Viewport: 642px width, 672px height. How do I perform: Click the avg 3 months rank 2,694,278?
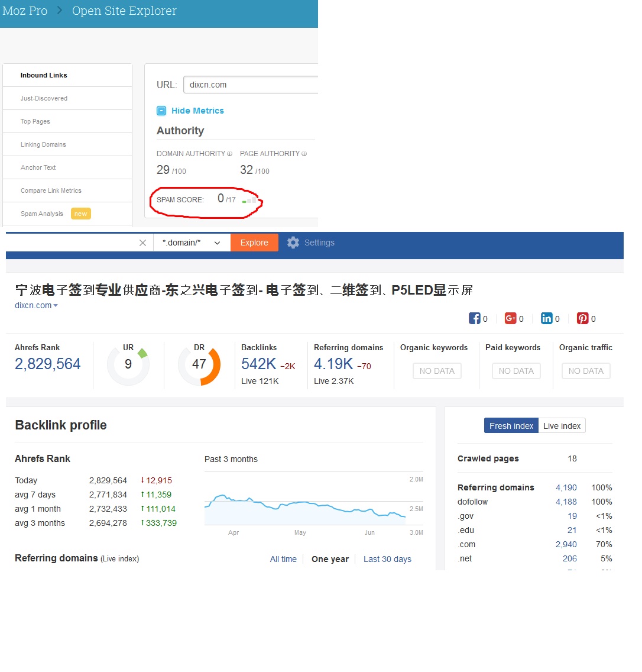[108, 523]
